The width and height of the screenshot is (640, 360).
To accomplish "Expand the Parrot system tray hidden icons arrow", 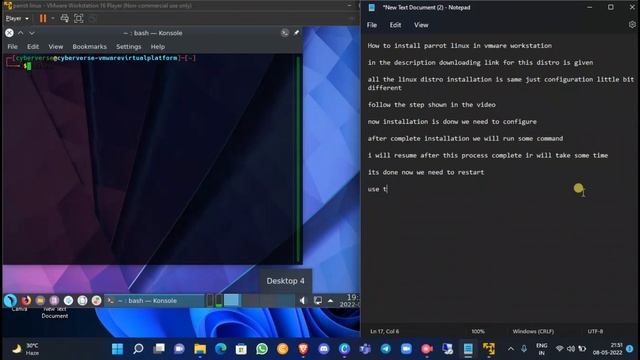I will [331, 301].
